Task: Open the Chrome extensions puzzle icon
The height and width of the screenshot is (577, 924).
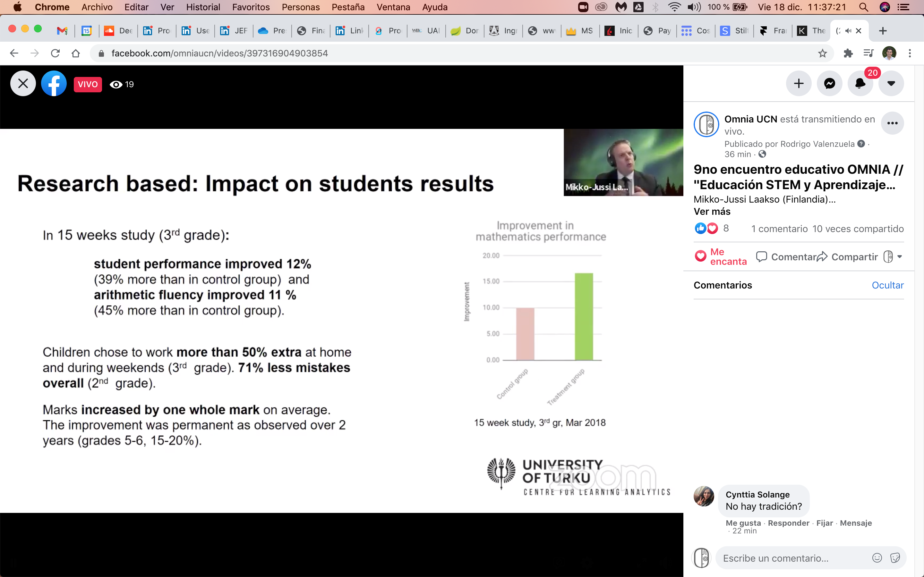Action: click(x=848, y=54)
